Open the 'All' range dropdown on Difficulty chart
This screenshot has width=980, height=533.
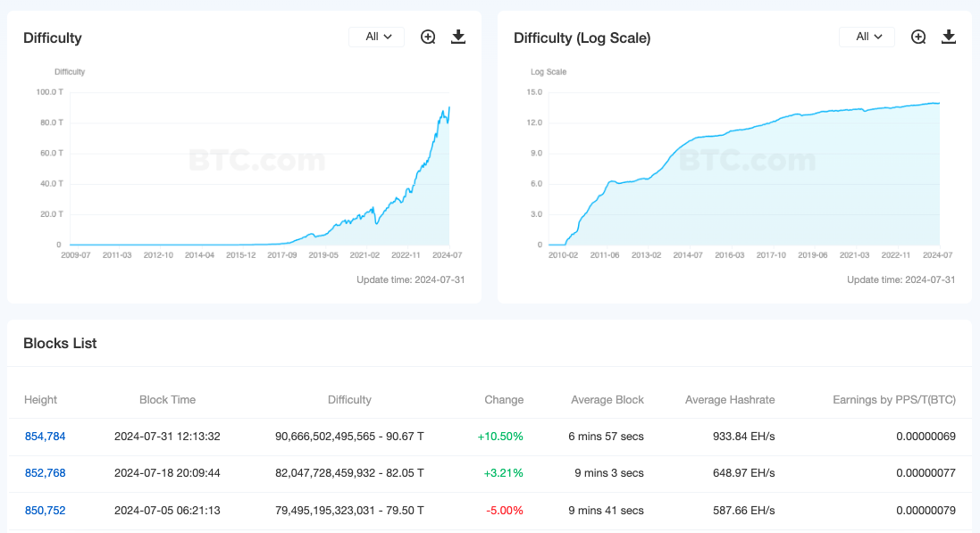click(378, 37)
